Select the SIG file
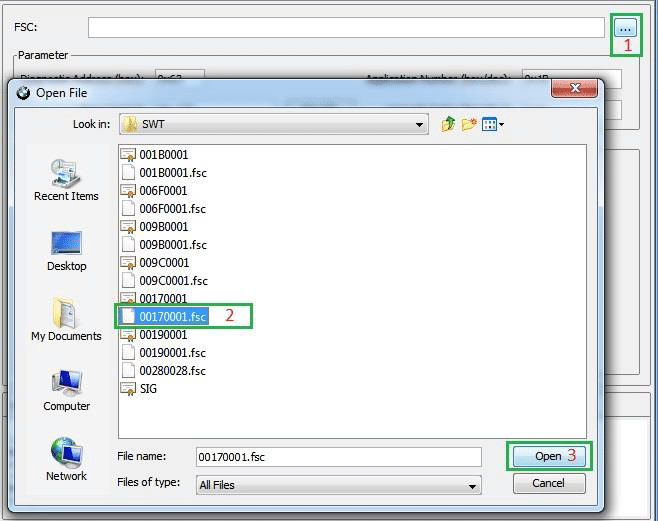This screenshot has width=658, height=521. pyautogui.click(x=148, y=389)
